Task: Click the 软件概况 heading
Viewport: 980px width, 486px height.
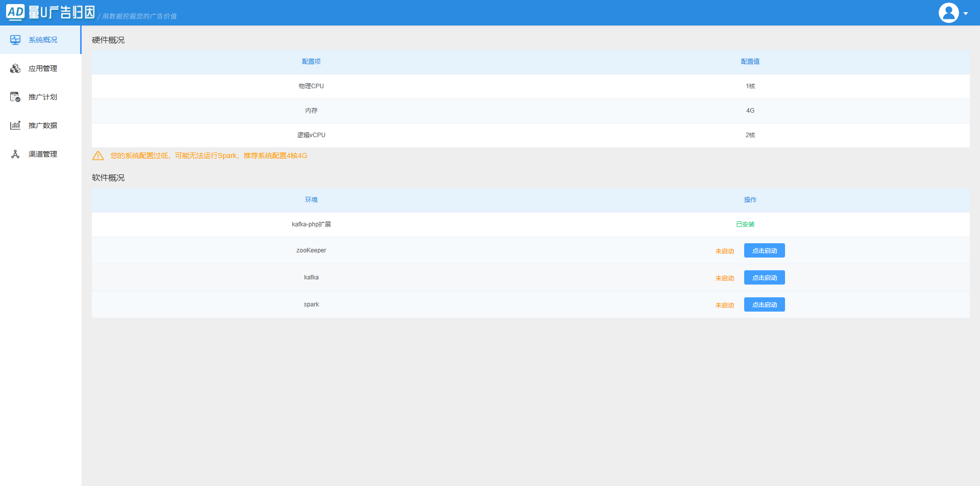Action: click(108, 177)
